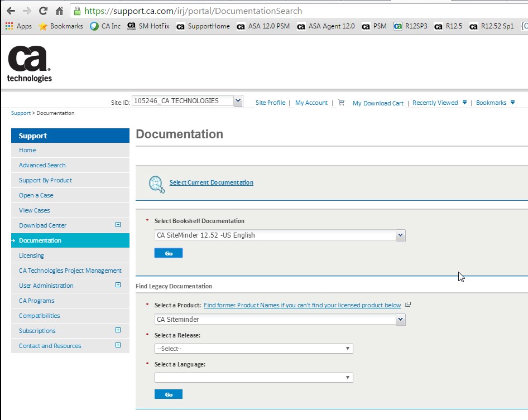Viewport: 528px width, 420px height.
Task: Click the browser home icon
Action: (60, 11)
